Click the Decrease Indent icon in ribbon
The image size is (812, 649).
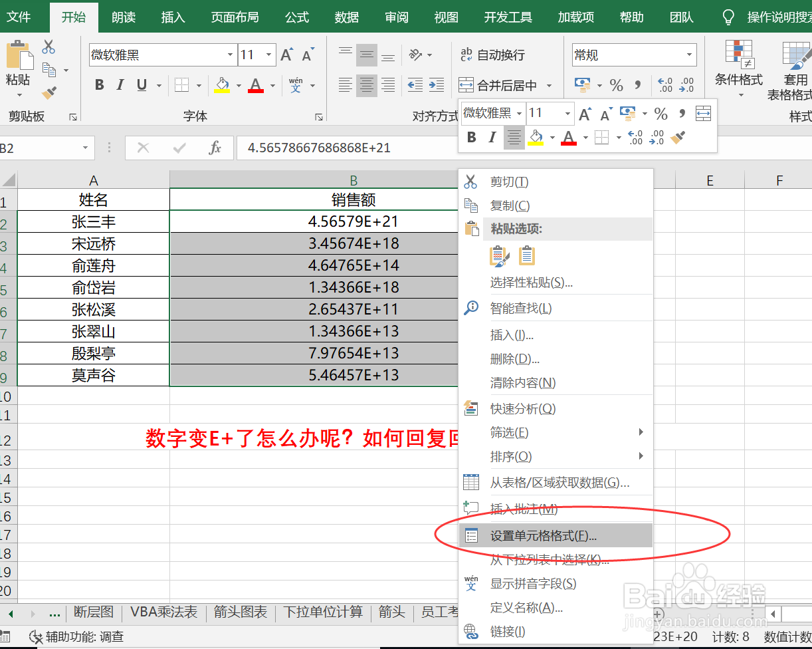pos(415,85)
